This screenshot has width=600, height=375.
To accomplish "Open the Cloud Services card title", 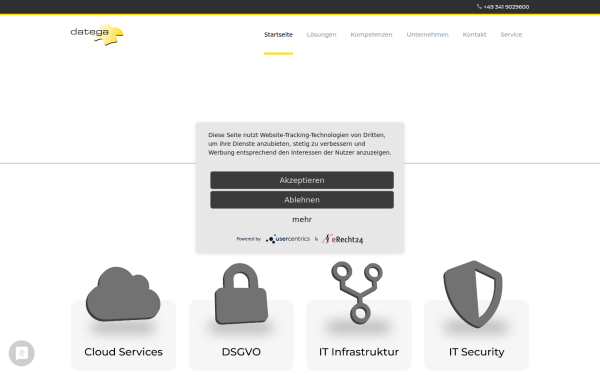I will pyautogui.click(x=123, y=352).
